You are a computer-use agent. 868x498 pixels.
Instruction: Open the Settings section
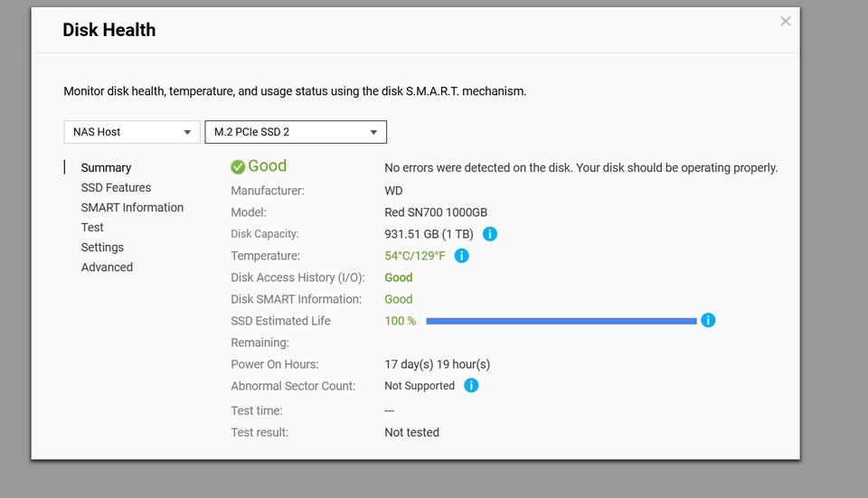click(102, 248)
